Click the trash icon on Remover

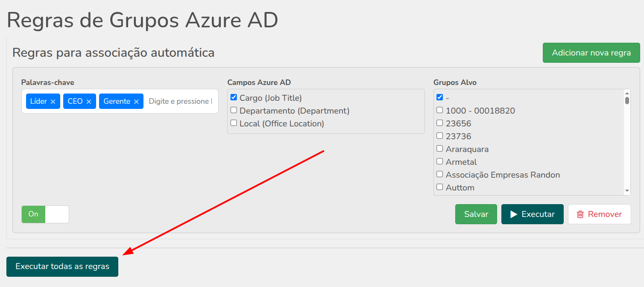(580, 214)
